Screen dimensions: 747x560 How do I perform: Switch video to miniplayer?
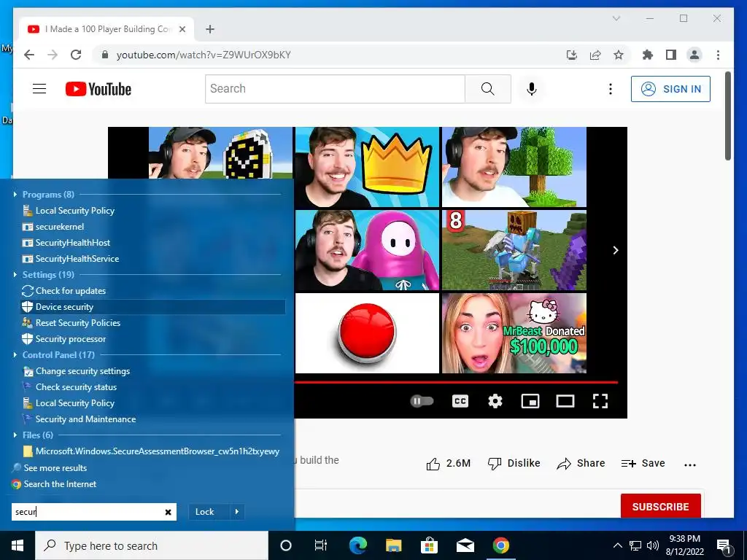(530, 401)
